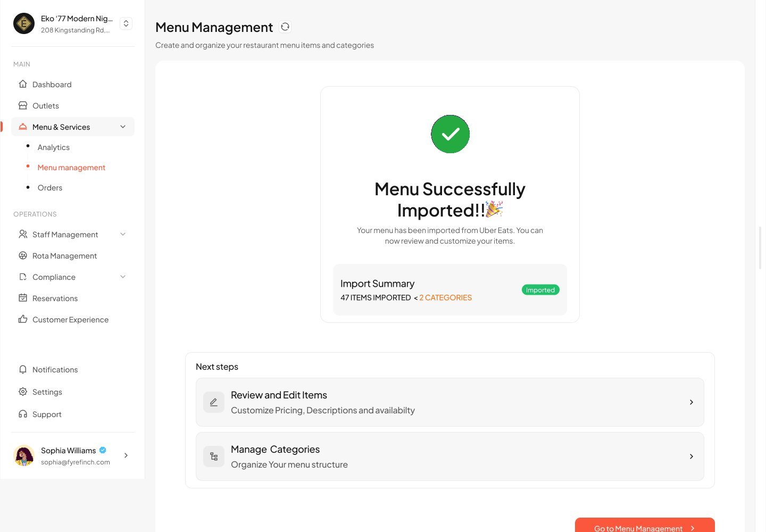
Task: Select Menu management submenu item
Action: [71, 168]
